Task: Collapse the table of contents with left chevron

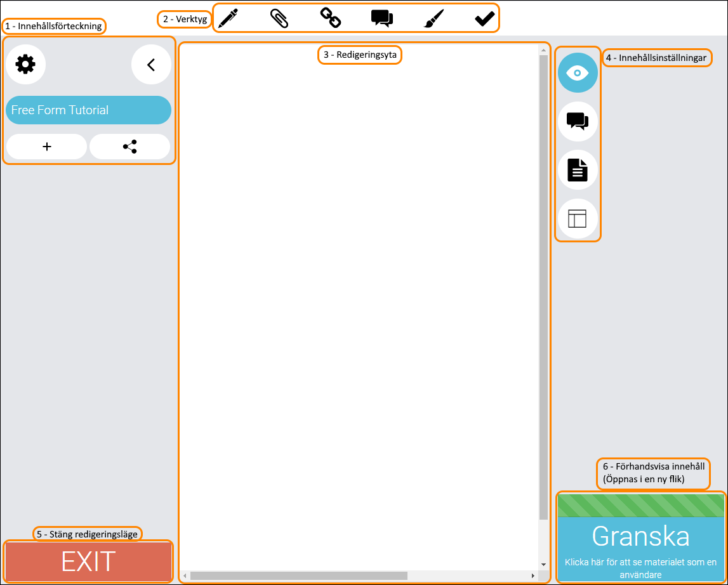Action: click(x=151, y=65)
